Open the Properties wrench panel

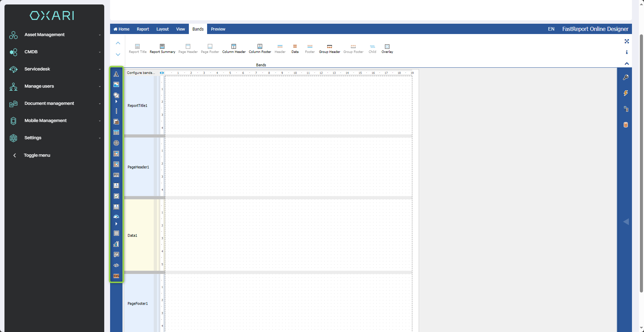pos(626,77)
